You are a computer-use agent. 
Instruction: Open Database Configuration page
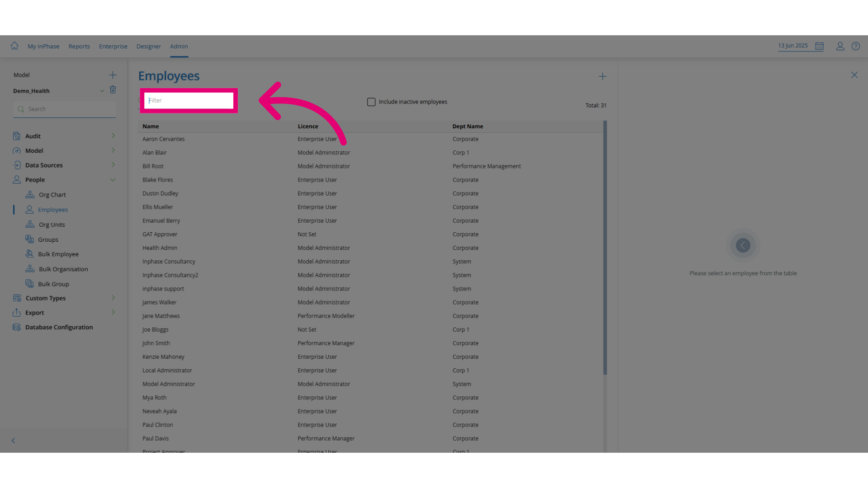[x=59, y=327]
